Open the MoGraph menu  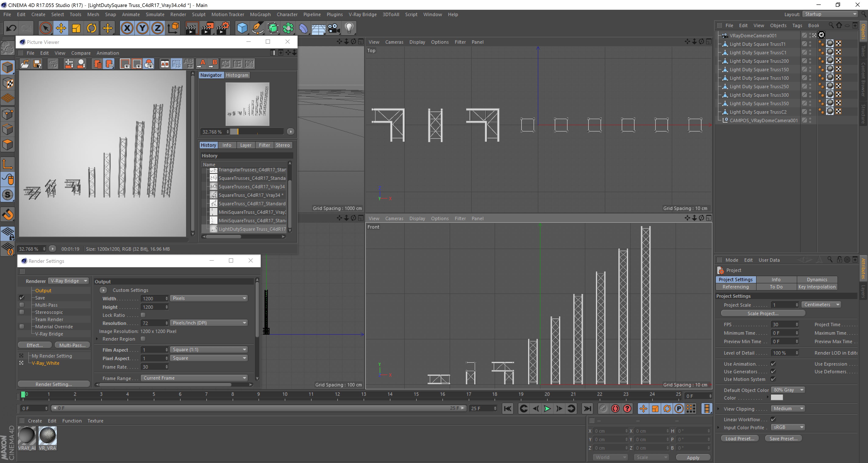pyautogui.click(x=260, y=14)
